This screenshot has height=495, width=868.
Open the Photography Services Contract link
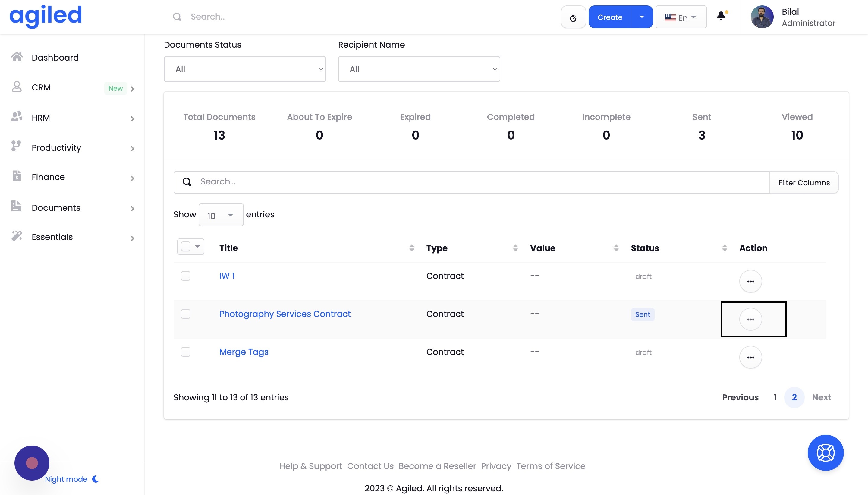tap(285, 314)
